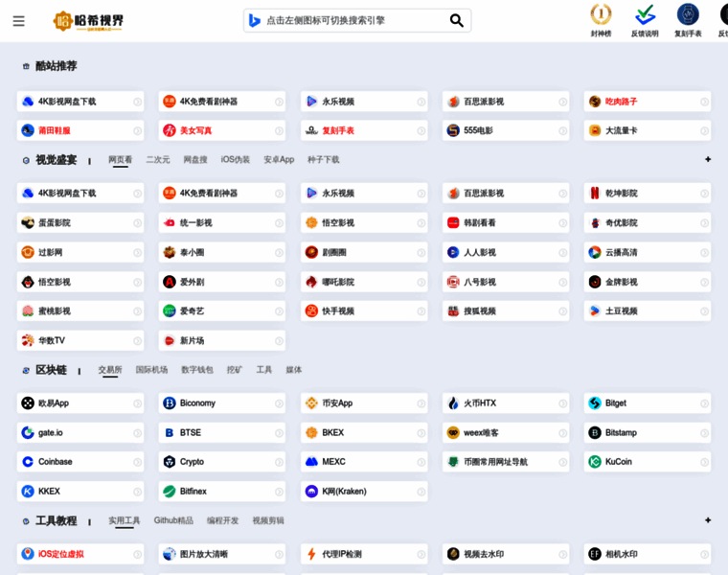Expand 视觉盛宴 section with plus icon
The height and width of the screenshot is (575, 728).
[708, 159]
